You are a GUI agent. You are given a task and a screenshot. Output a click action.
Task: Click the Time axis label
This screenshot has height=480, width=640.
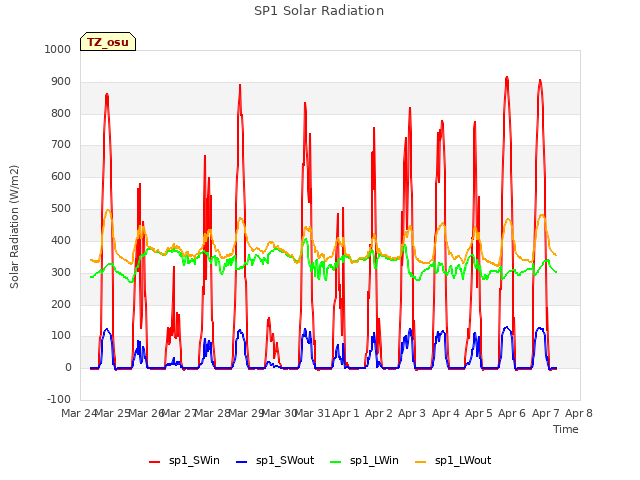(566, 429)
